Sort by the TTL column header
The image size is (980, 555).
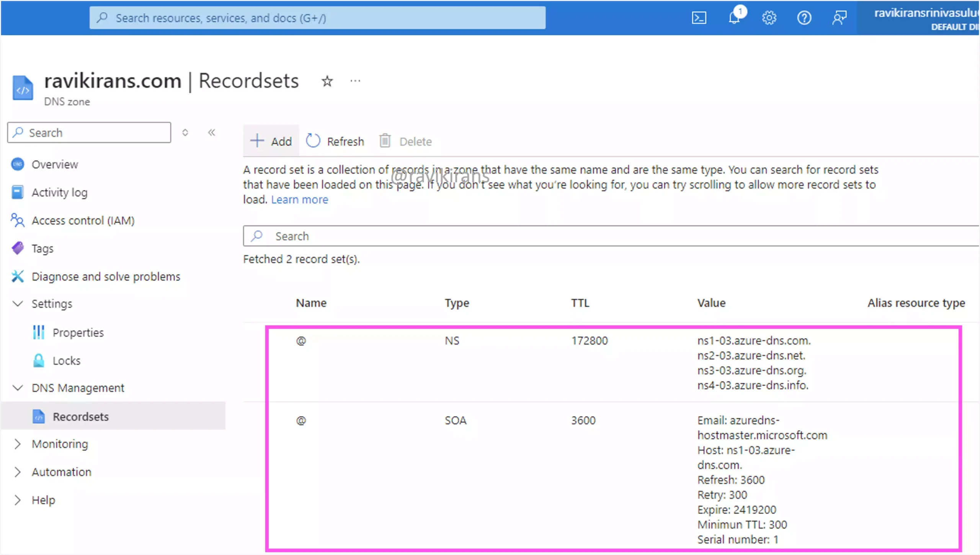pyautogui.click(x=580, y=303)
